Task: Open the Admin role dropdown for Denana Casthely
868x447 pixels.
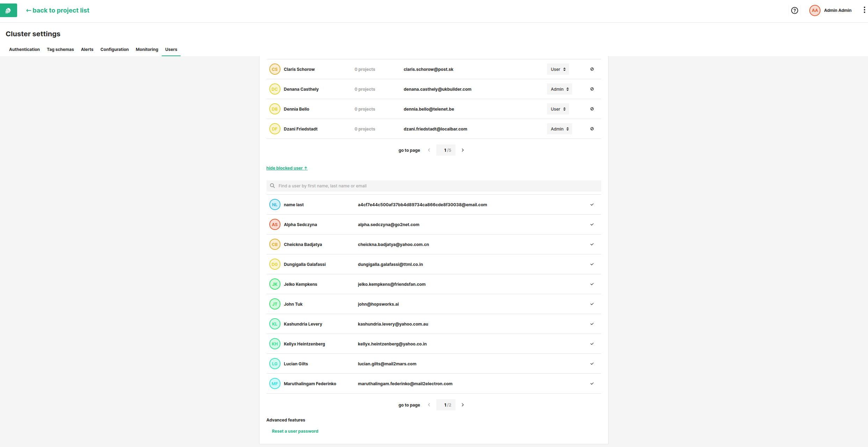Action: pyautogui.click(x=559, y=89)
